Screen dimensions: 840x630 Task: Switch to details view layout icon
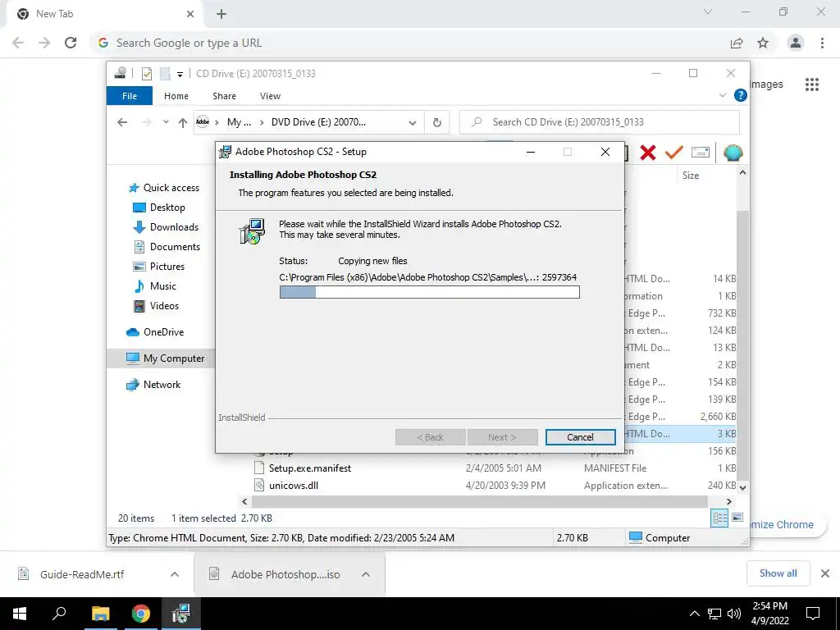pyautogui.click(x=720, y=518)
